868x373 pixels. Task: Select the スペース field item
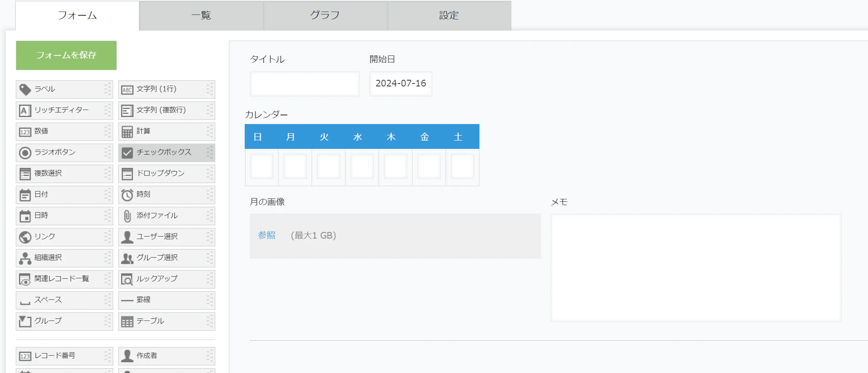point(64,300)
